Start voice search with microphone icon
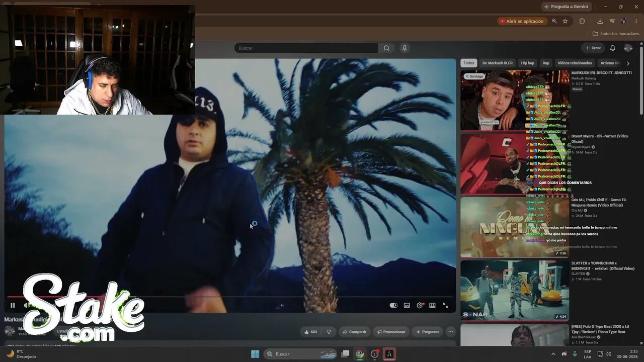 pyautogui.click(x=404, y=48)
